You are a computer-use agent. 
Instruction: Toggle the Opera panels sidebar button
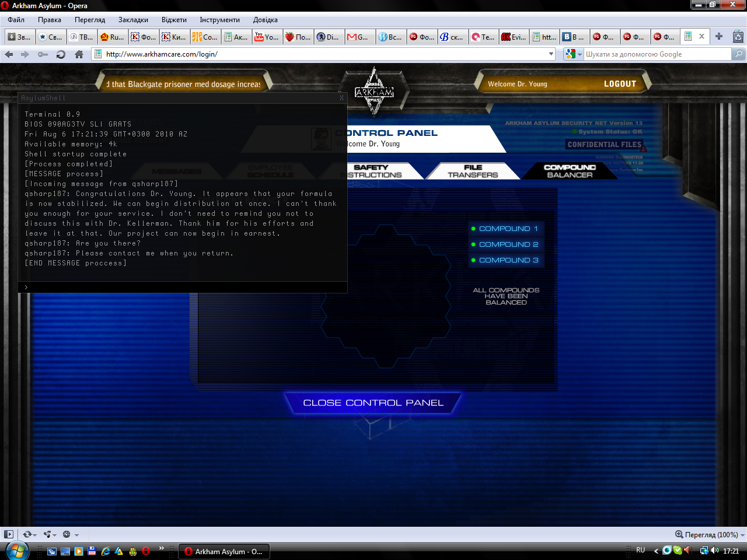pyautogui.click(x=9, y=534)
